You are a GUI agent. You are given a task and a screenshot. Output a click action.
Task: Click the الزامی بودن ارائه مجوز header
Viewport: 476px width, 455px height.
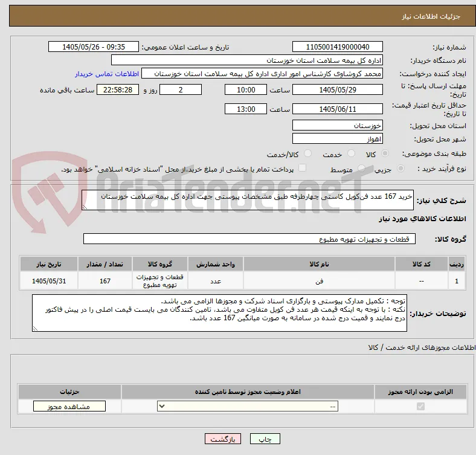pyautogui.click(x=420, y=392)
